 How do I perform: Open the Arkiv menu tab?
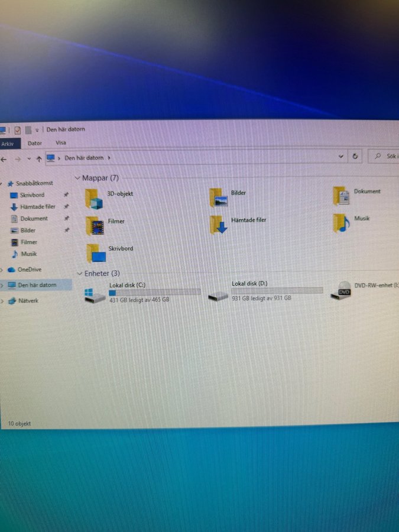coord(8,144)
